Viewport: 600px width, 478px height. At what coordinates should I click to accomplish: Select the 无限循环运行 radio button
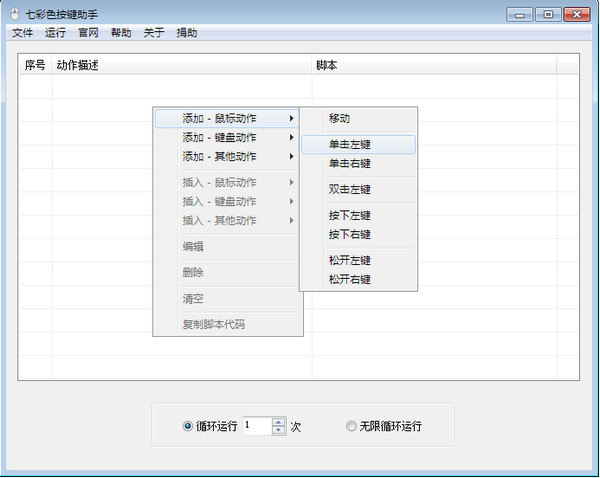click(351, 426)
